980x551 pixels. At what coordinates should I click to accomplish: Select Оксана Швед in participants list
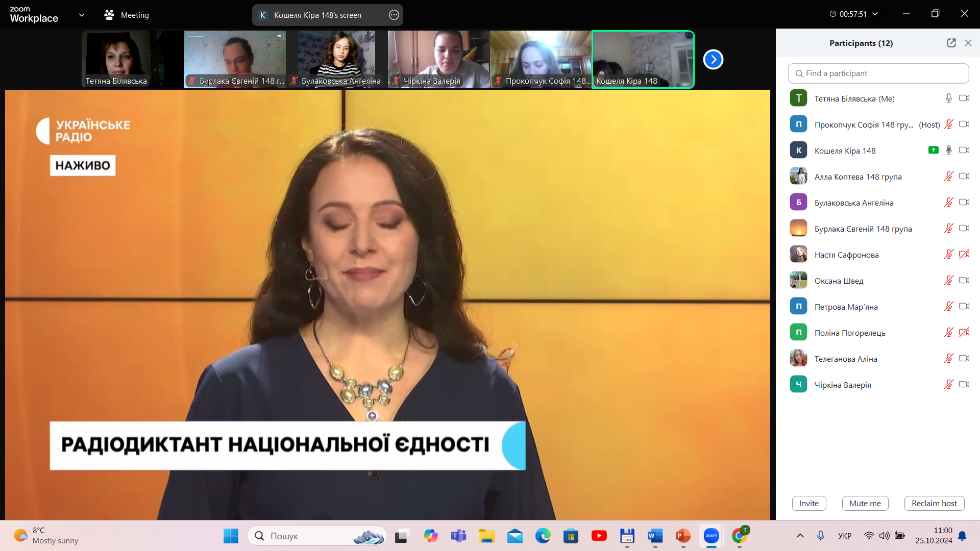tap(839, 281)
